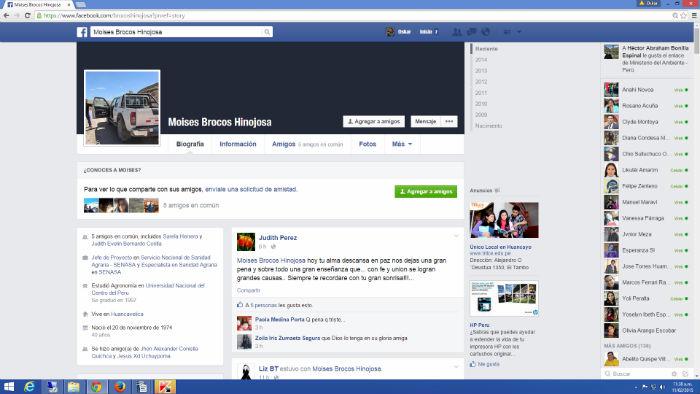Open chat with Anahi Novoa

point(646,90)
